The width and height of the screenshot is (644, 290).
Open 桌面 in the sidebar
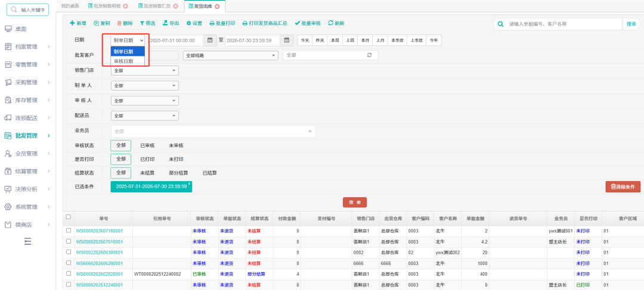21,29
